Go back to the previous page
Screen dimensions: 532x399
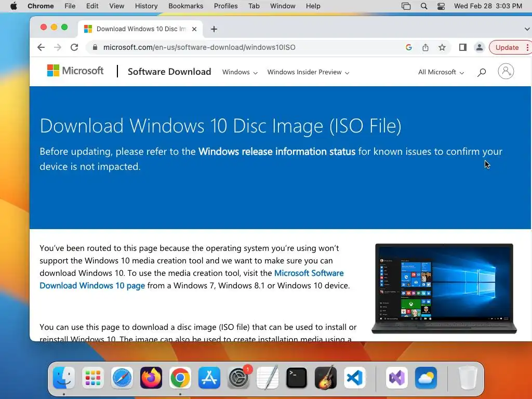click(x=41, y=47)
